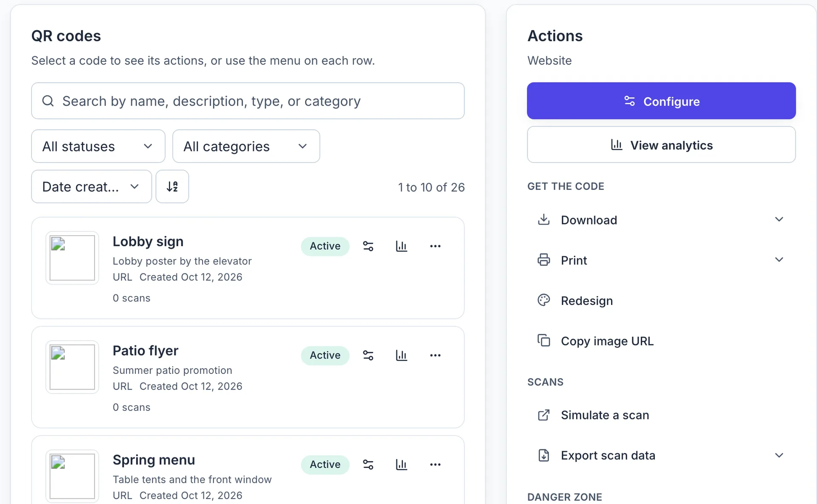This screenshot has width=817, height=504.
Task: Click the Active badge on Spring menu
Action: [325, 464]
